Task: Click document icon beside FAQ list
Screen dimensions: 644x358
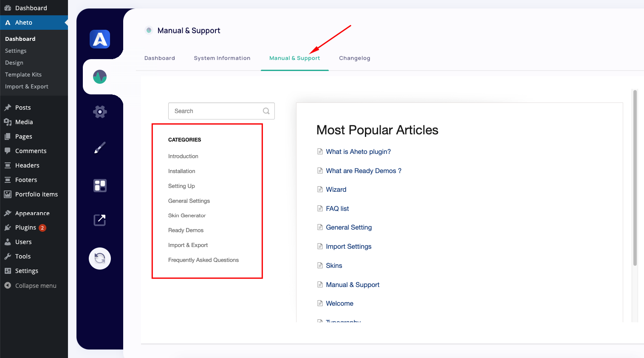Action: coord(320,208)
